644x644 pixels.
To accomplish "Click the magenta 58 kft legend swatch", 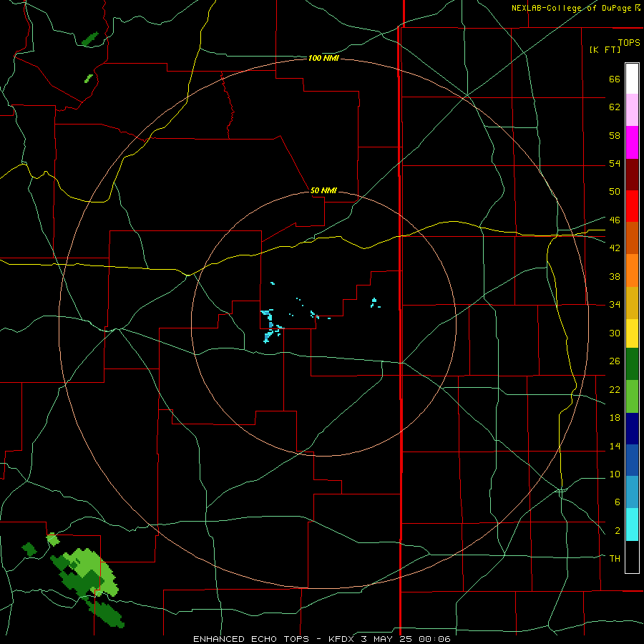I will [632, 142].
